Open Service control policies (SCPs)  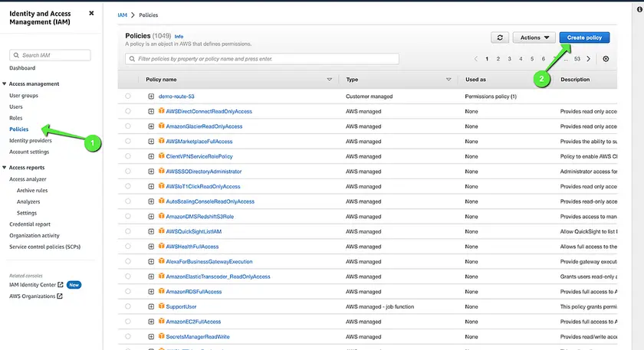click(44, 247)
